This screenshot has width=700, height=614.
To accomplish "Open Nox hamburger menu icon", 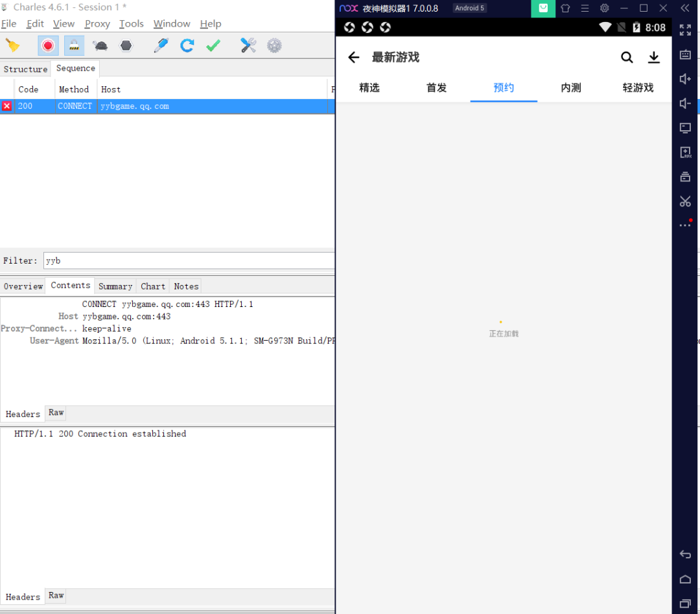I will 585,8.
